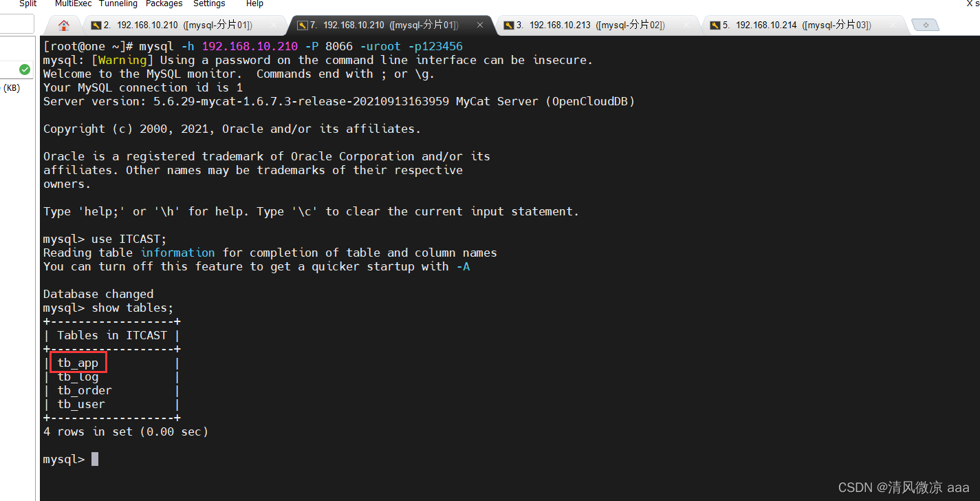Click the green checkmark status icon

(25, 70)
